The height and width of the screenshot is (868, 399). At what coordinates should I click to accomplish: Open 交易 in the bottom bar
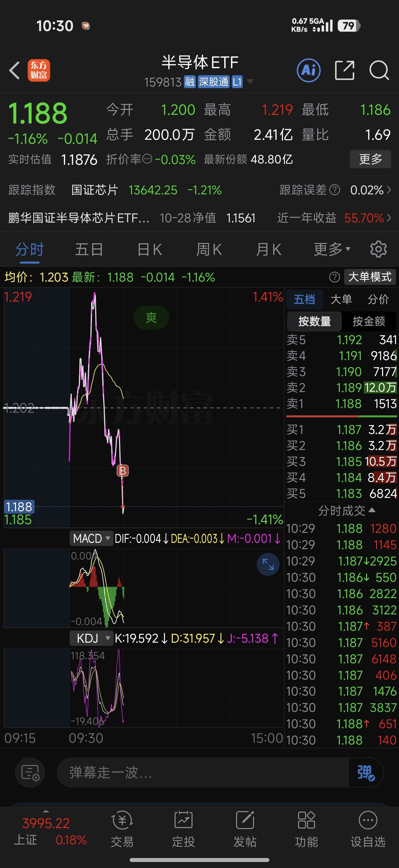click(122, 829)
